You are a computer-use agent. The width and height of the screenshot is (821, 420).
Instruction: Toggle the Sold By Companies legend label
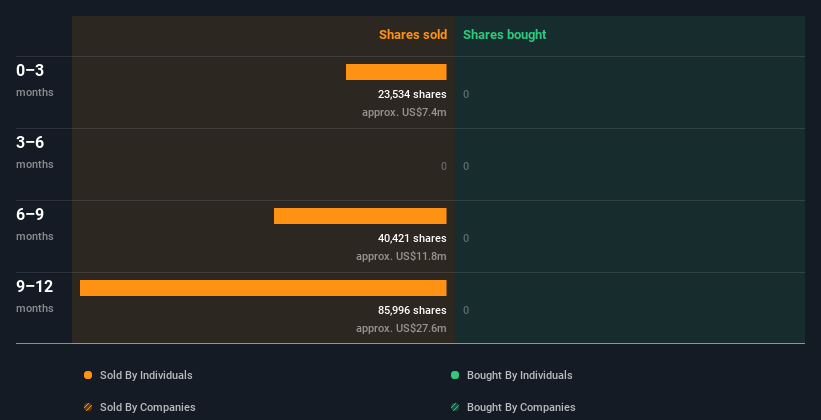point(148,407)
